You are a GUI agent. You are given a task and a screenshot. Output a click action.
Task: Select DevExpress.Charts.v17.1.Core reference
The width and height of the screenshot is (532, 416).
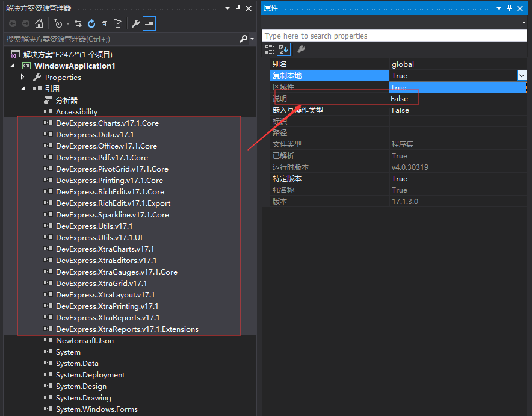[107, 123]
